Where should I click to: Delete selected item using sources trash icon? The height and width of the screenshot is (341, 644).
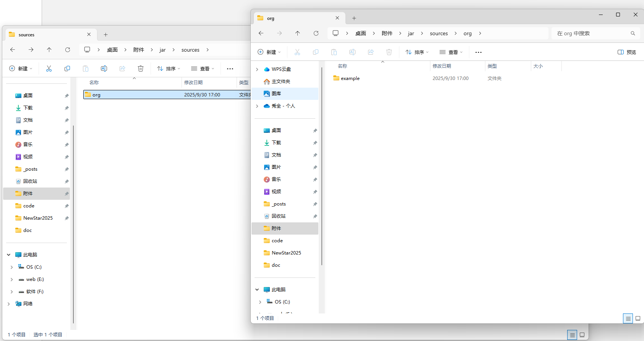(141, 69)
